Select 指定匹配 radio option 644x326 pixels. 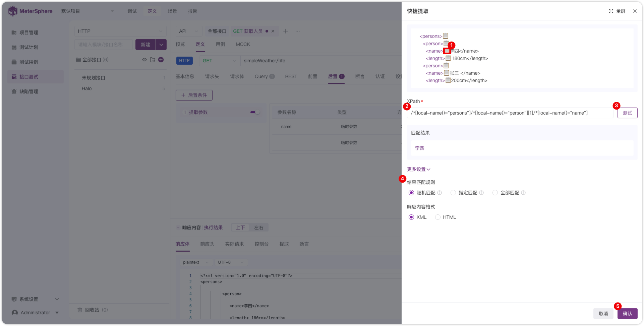click(x=453, y=193)
